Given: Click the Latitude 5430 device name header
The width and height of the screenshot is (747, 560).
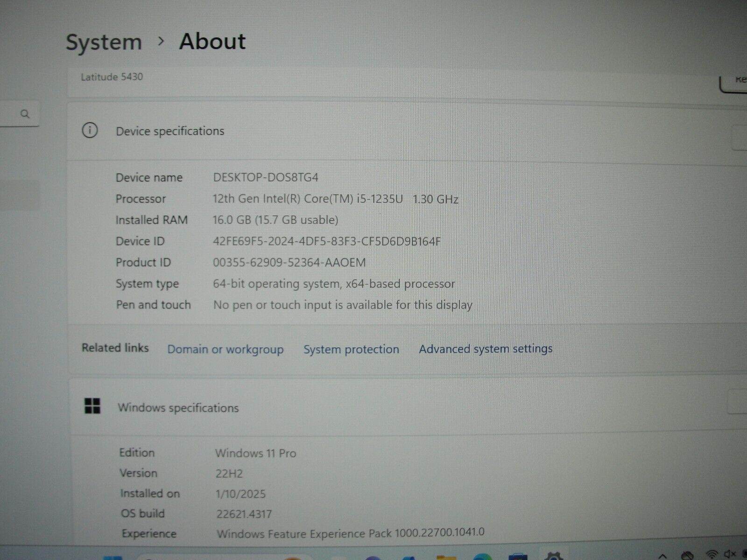Looking at the screenshot, I should tap(112, 77).
